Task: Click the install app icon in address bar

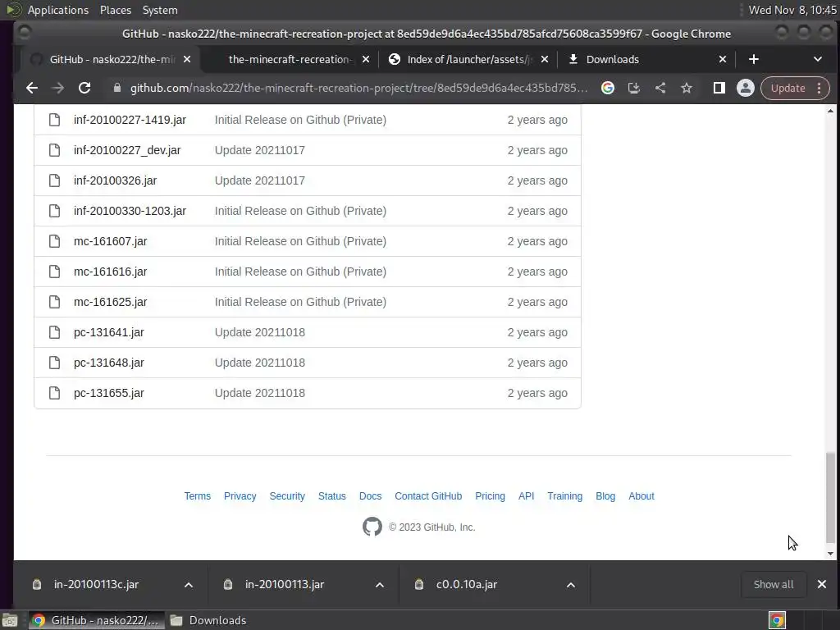Action: coord(634,88)
